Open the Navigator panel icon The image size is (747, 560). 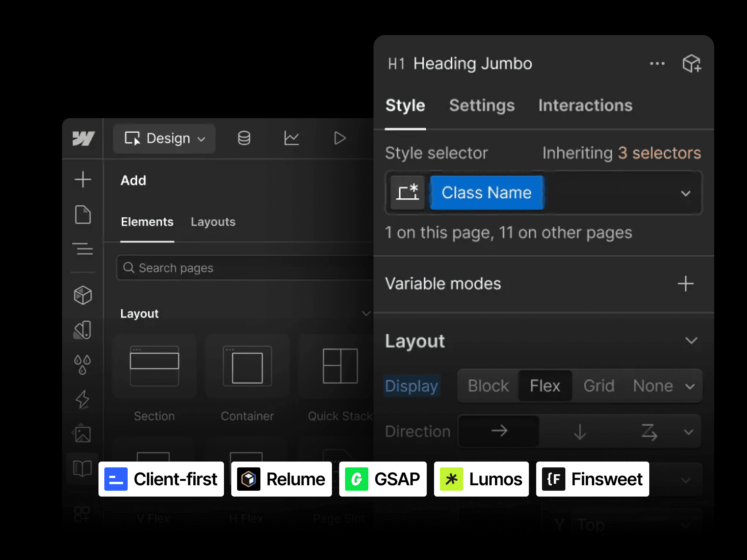[x=83, y=249]
